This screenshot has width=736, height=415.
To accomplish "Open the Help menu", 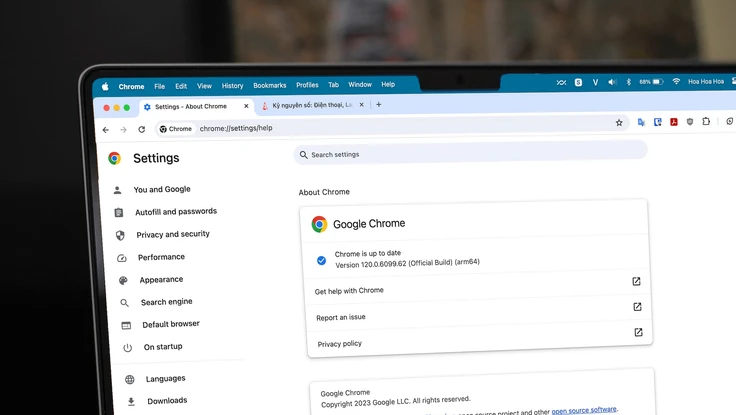I will coord(388,85).
